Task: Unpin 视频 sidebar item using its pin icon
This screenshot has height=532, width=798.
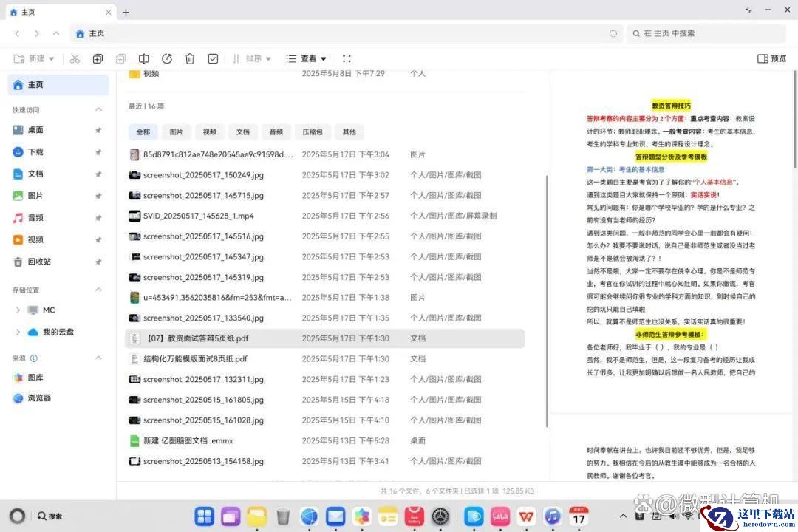Action: (x=98, y=240)
